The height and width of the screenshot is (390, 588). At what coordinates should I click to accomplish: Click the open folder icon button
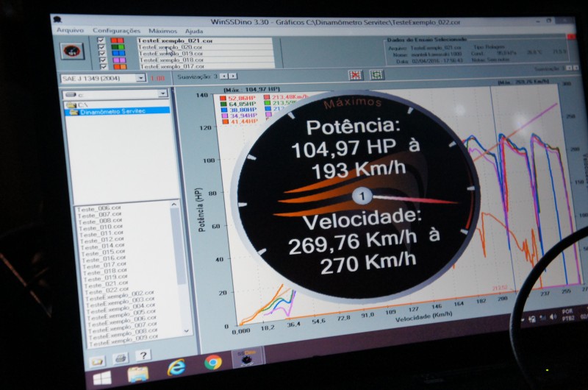[96, 361]
